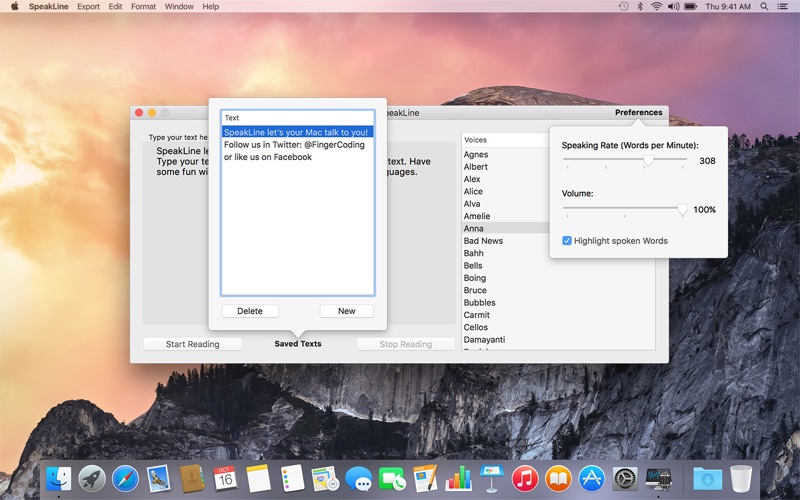Open Safari compass icon in Dock
The image size is (800, 500).
coord(125,479)
